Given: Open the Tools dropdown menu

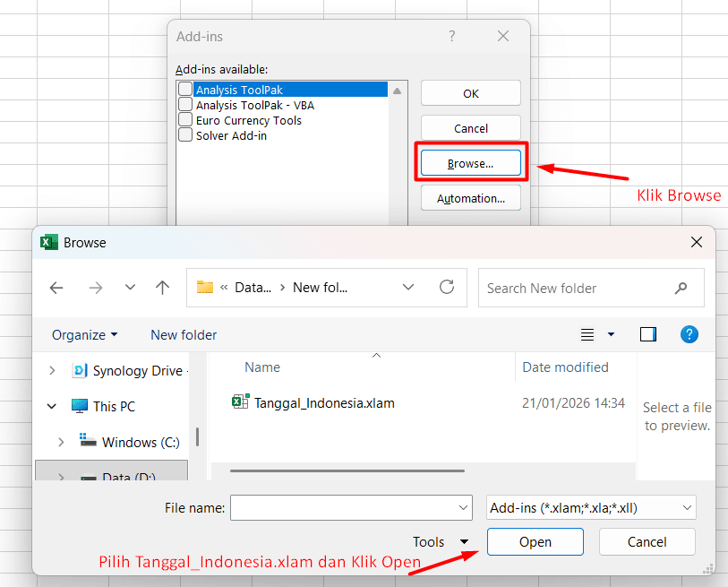Looking at the screenshot, I should click(441, 541).
